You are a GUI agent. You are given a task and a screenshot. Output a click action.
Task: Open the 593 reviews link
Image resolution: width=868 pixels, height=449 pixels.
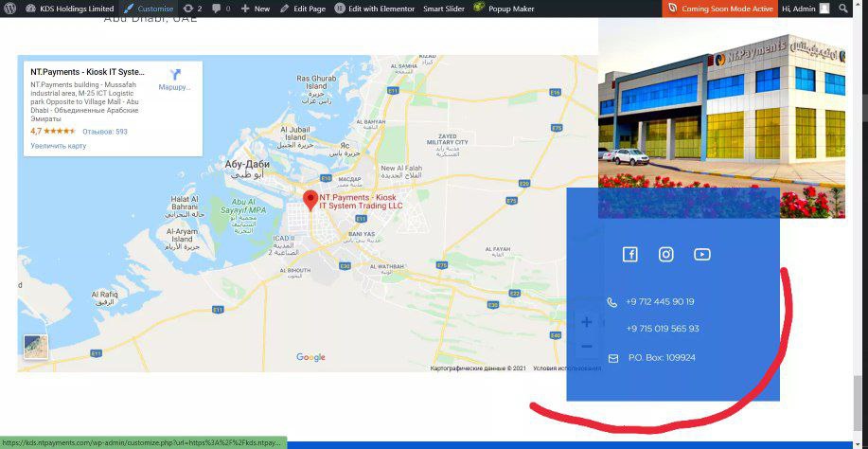click(105, 132)
